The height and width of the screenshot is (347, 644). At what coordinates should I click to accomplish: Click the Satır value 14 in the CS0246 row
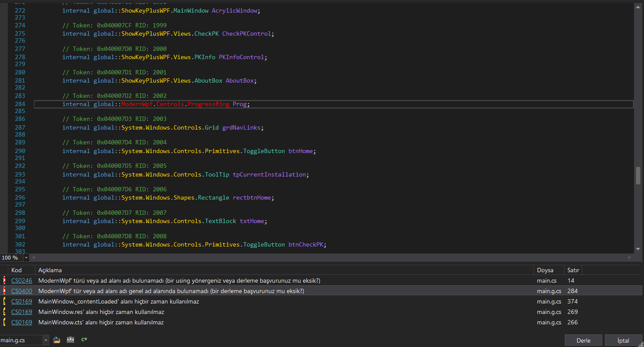click(x=571, y=280)
